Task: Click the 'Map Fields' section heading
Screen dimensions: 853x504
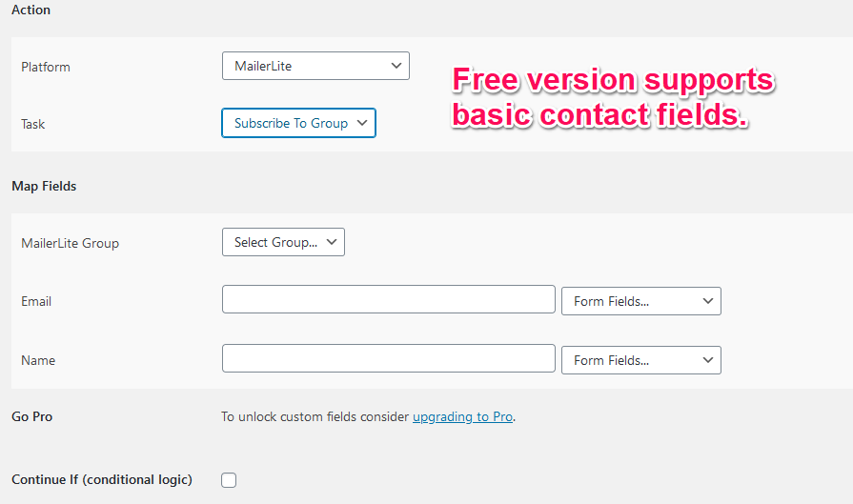Action: tap(44, 186)
